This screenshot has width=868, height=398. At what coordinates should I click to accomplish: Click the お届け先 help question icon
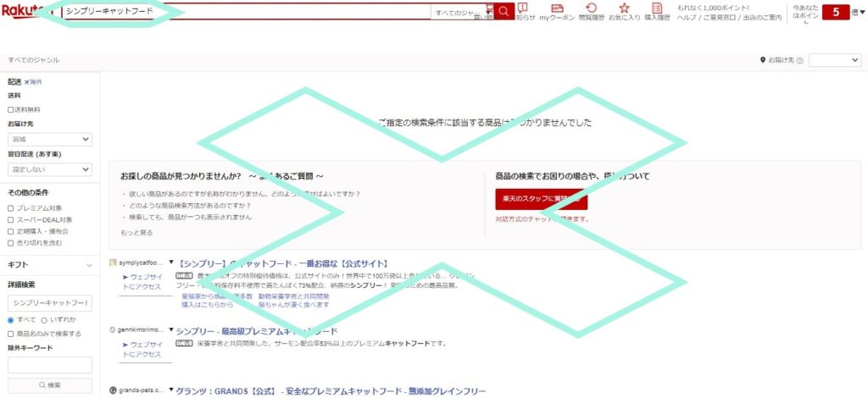pos(800,61)
